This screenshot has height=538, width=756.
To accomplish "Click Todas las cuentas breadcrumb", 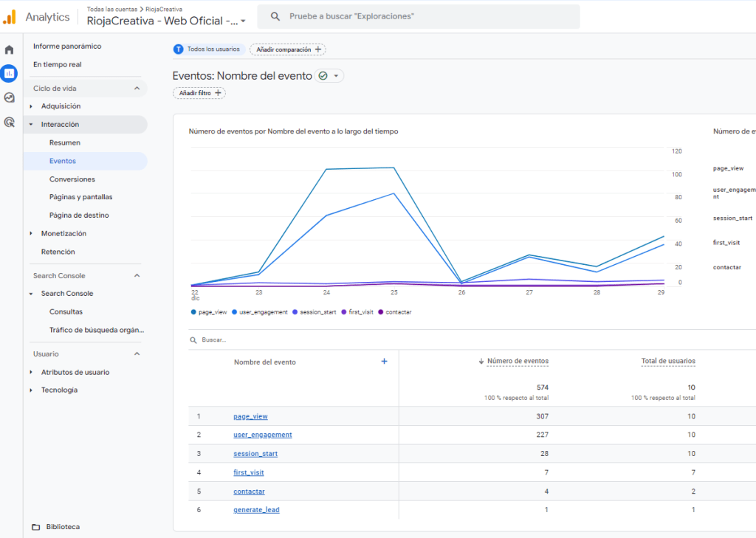I will pos(112,9).
